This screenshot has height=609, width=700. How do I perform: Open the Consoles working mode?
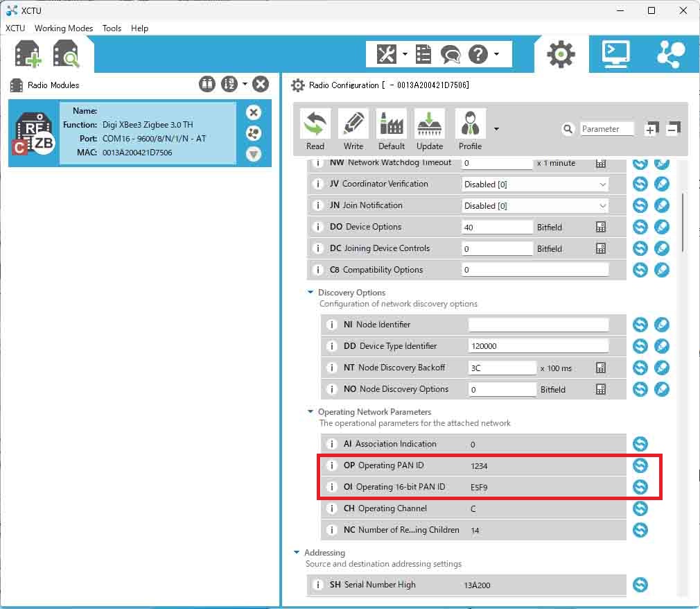click(615, 54)
